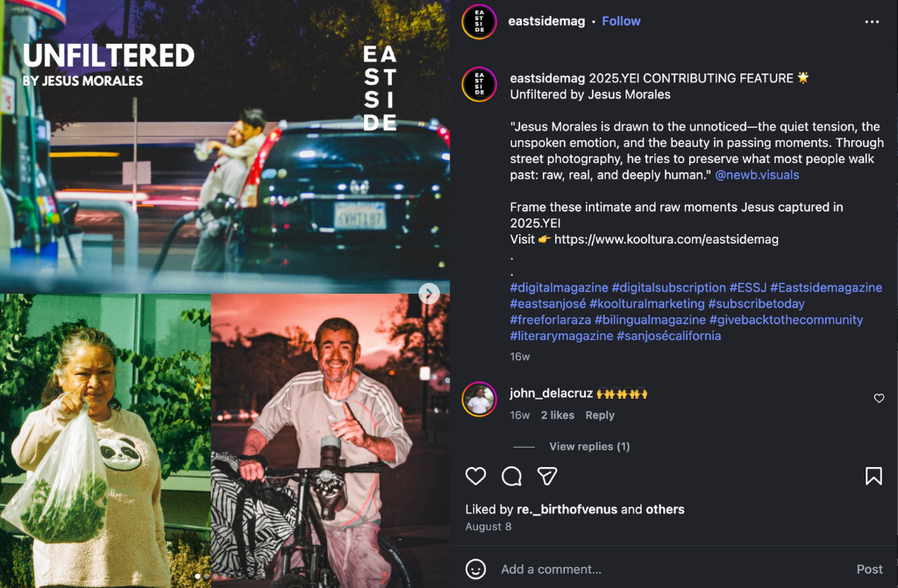The width and height of the screenshot is (898, 588).
Task: Share the post with the paper plane icon
Action: click(x=547, y=476)
